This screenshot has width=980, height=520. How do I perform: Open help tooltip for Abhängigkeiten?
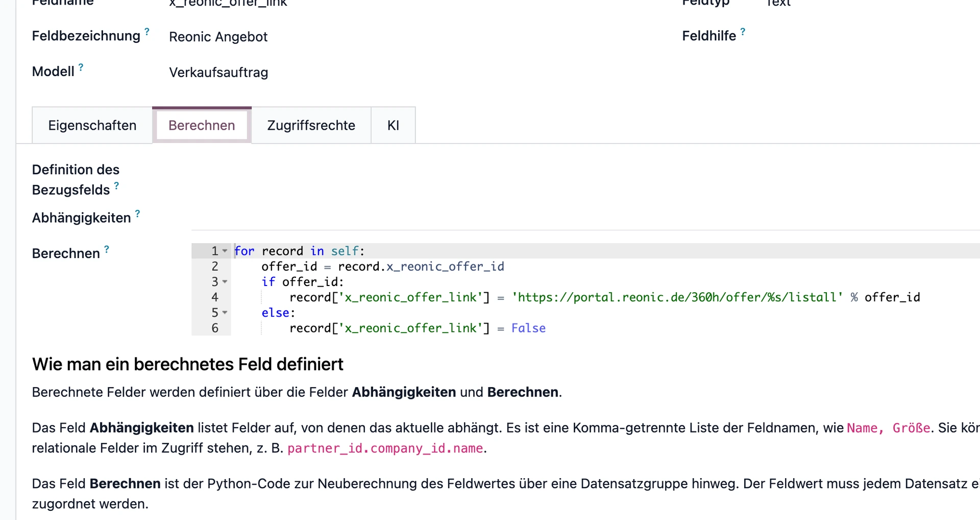coord(137,213)
